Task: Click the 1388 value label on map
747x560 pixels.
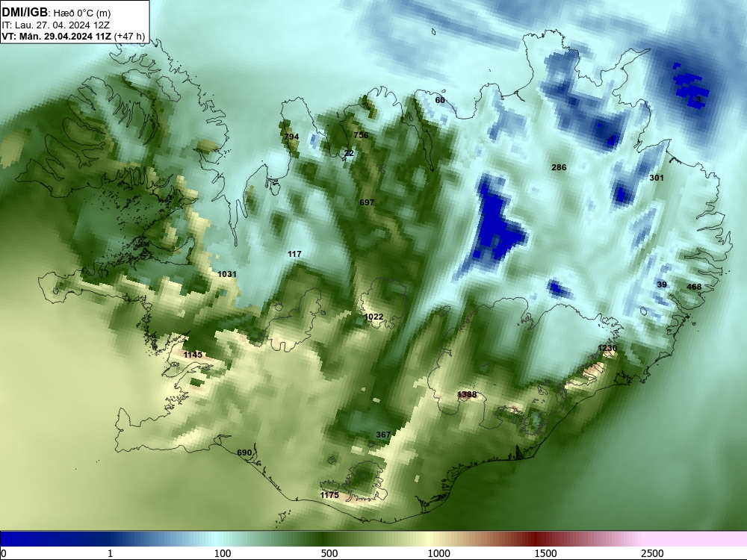Action: coord(467,394)
